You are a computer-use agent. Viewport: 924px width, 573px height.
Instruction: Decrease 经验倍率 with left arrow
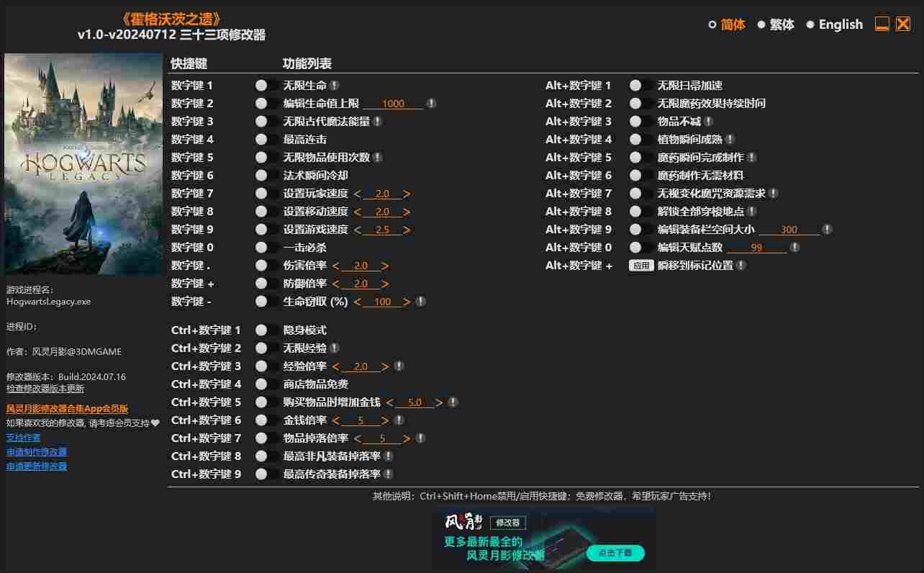click(335, 366)
